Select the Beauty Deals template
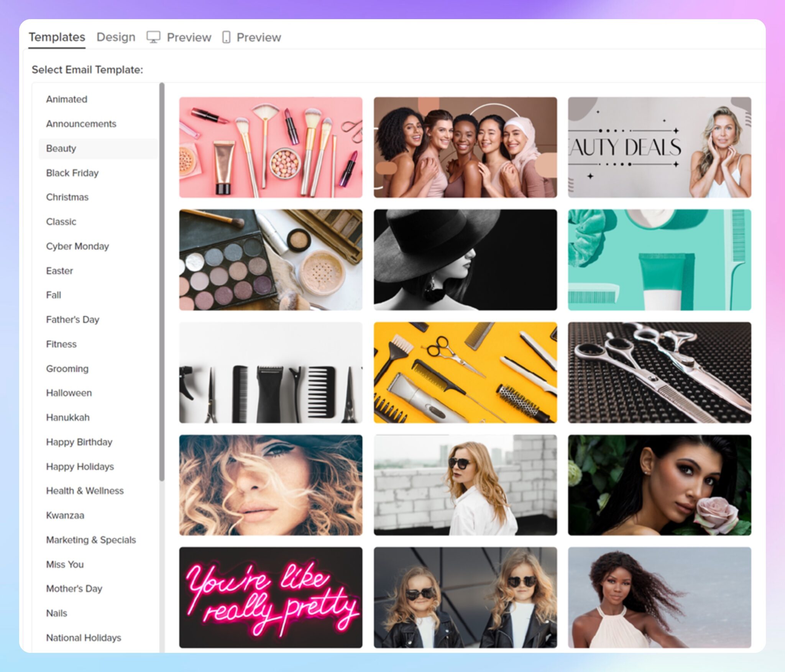The width and height of the screenshot is (785, 672). (659, 147)
